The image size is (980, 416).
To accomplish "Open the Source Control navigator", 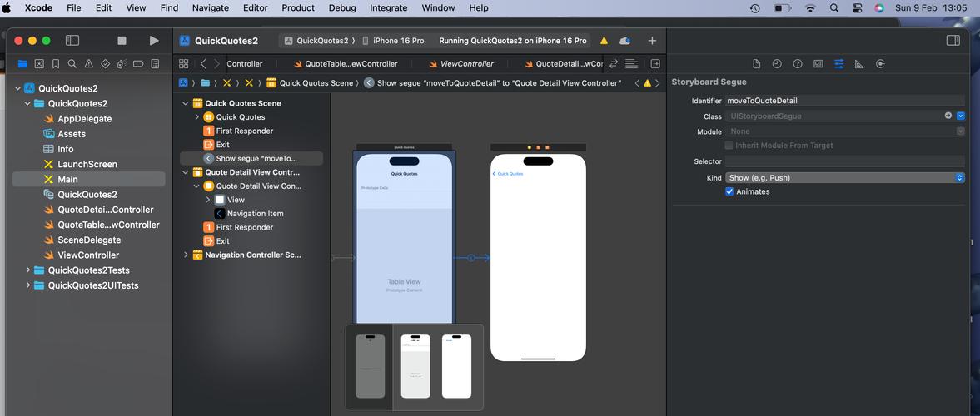I will click(x=39, y=64).
